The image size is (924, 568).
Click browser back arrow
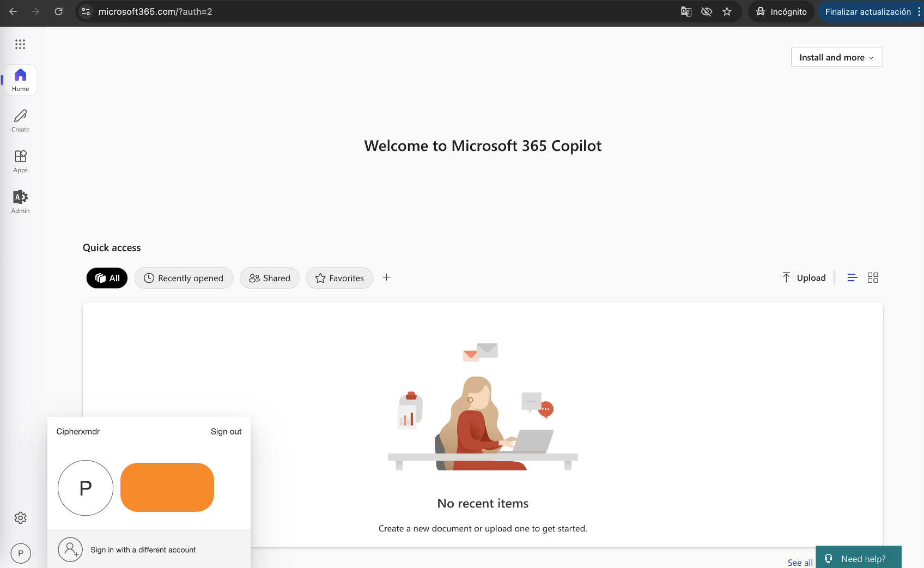pyautogui.click(x=13, y=11)
